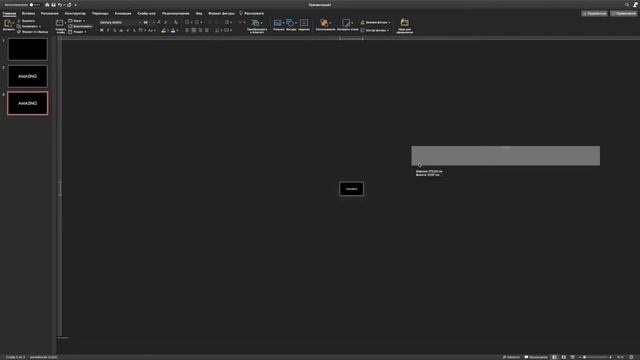This screenshot has height=360, width=640.
Task: Toggle bold text formatting
Action: pyautogui.click(x=102, y=30)
